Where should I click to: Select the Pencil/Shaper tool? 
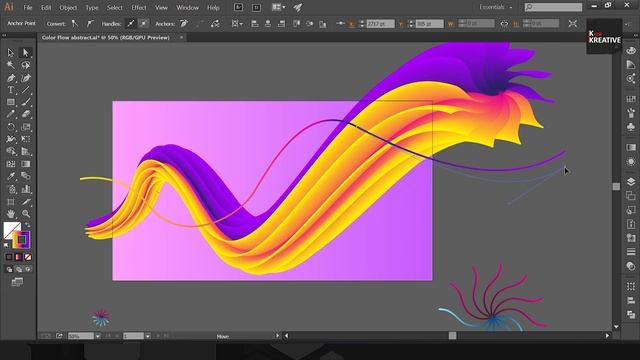pos(11,115)
